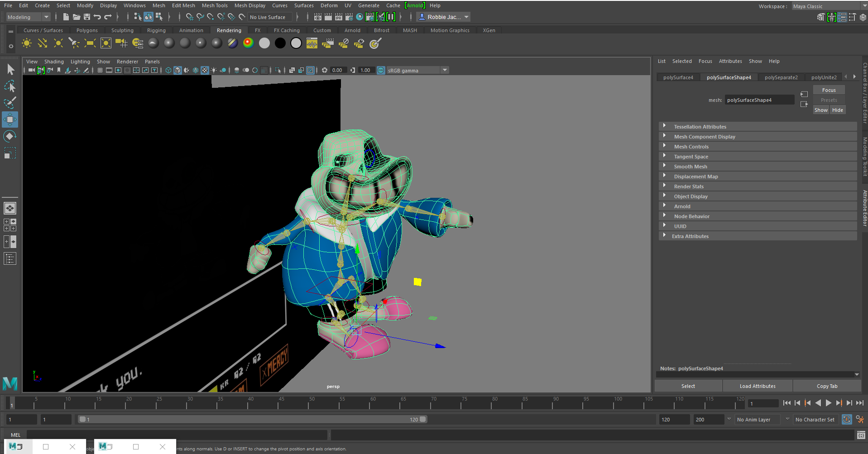
Task: Click the Copy Tab button
Action: pyautogui.click(x=827, y=386)
